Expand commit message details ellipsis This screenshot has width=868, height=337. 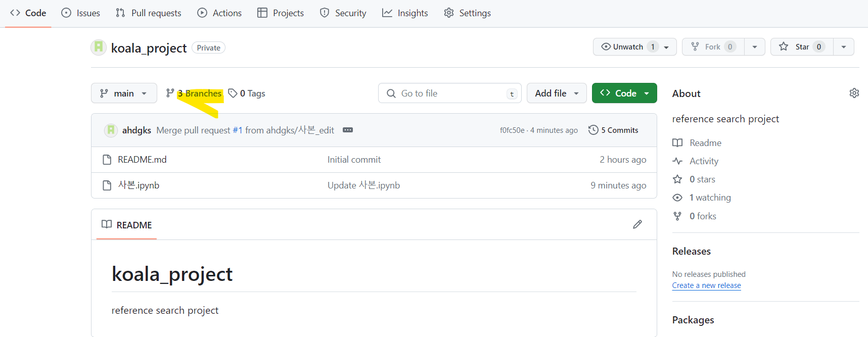pos(348,130)
